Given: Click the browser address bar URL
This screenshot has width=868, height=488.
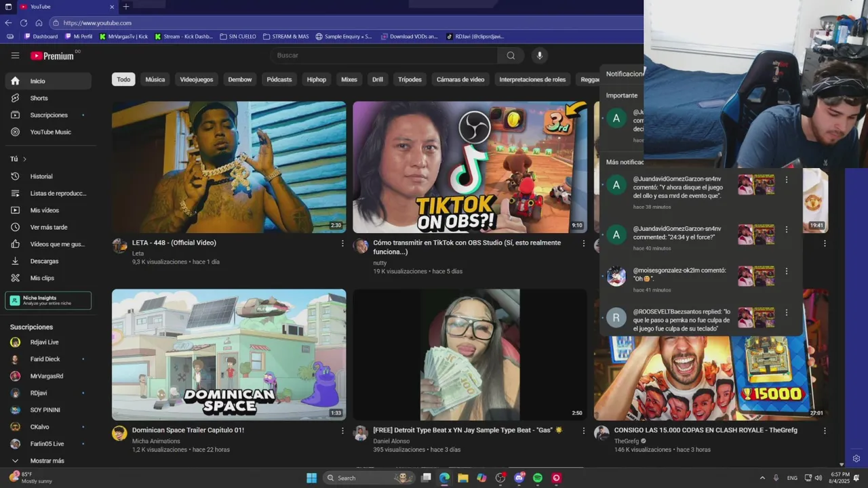Looking at the screenshot, I should pyautogui.click(x=98, y=23).
